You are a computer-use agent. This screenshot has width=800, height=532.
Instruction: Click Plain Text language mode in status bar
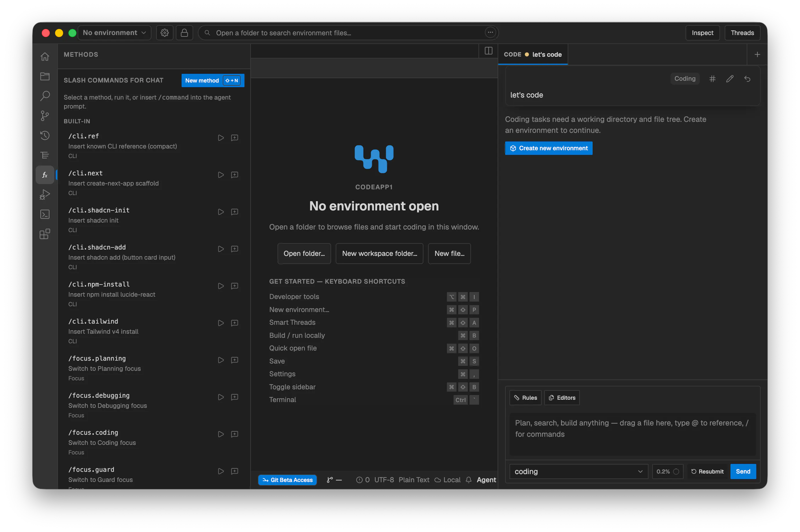pyautogui.click(x=414, y=480)
